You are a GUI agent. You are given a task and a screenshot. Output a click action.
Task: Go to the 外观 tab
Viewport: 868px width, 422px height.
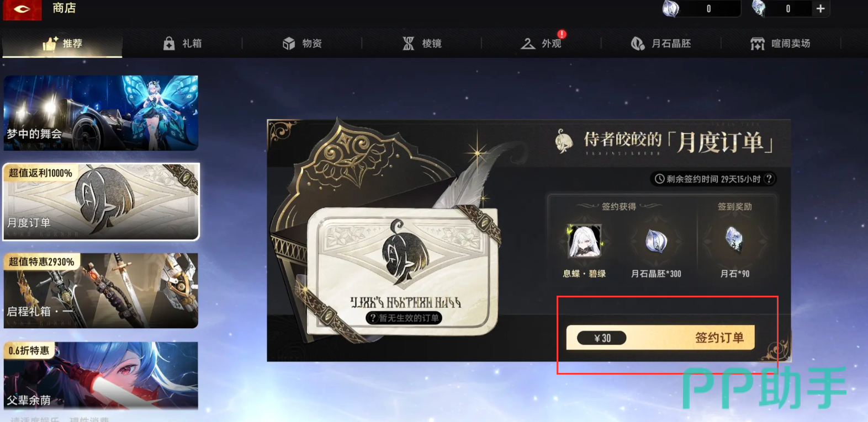click(541, 43)
